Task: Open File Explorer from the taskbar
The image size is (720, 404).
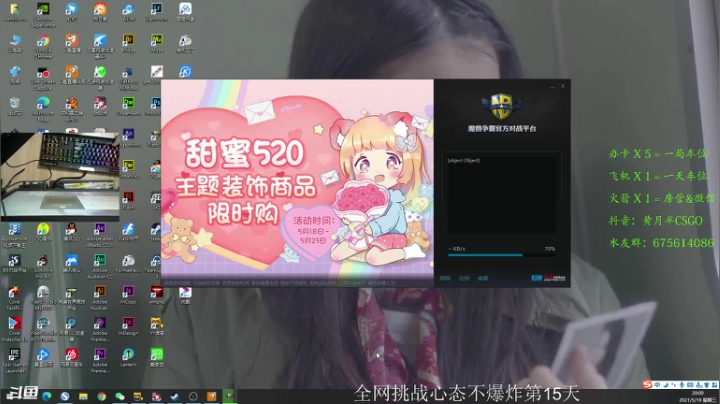Action: [83, 396]
